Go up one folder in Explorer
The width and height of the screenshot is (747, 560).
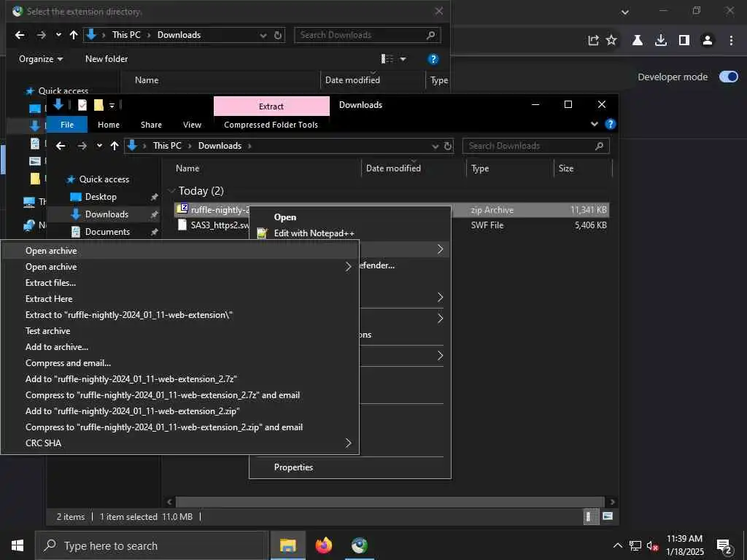pyautogui.click(x=115, y=146)
